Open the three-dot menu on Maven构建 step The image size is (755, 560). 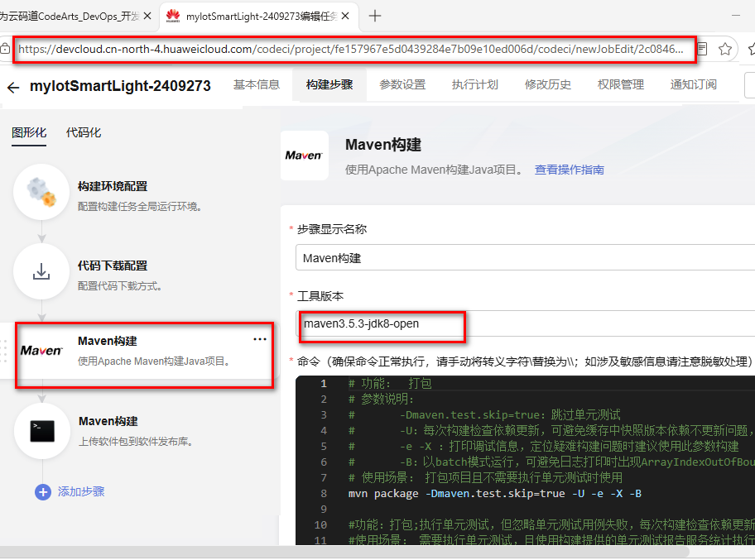(260, 339)
